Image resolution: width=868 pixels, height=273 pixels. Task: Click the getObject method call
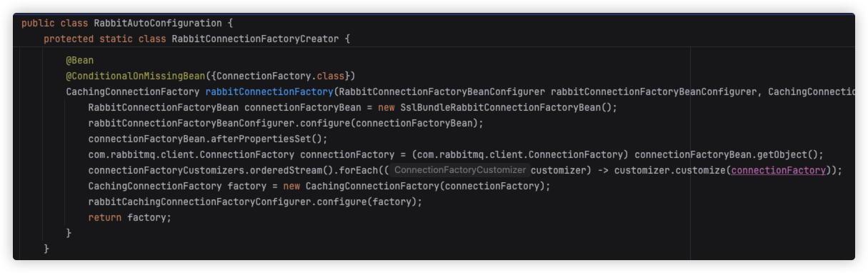787,154
